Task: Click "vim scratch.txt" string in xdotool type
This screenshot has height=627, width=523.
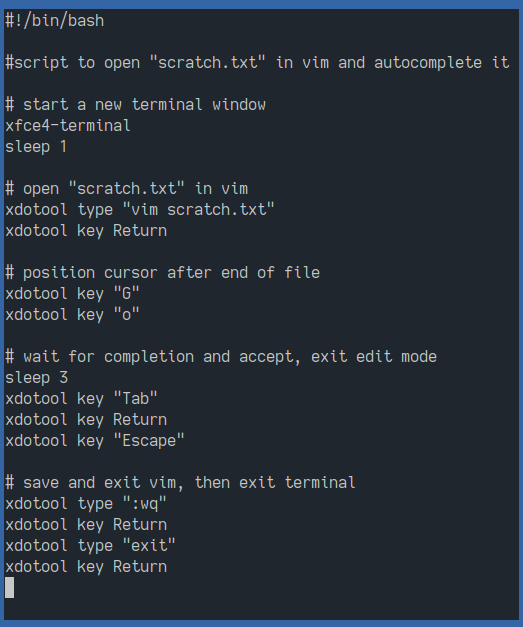Action: point(199,210)
